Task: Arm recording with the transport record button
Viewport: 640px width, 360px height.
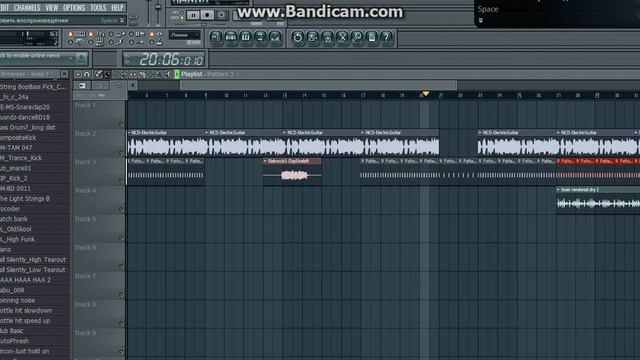Action: 221,15
